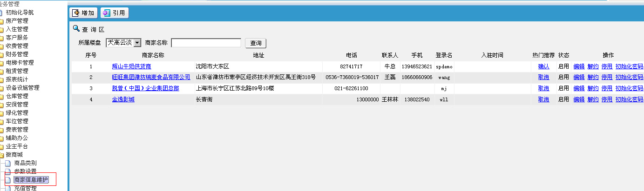Open merchant link 旺旺集团潍坊瑞麦食品有限公司
Screen dimensions: 644x191
coord(151,77)
